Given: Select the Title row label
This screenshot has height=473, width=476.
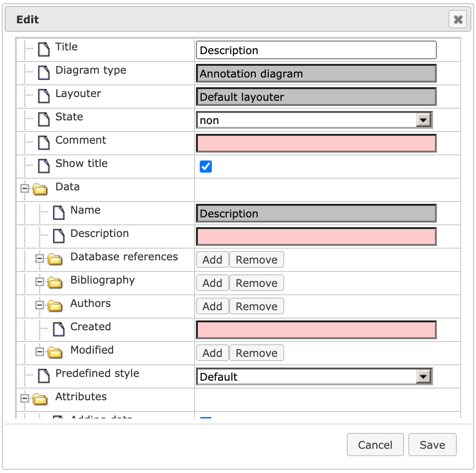Looking at the screenshot, I should [x=66, y=47].
